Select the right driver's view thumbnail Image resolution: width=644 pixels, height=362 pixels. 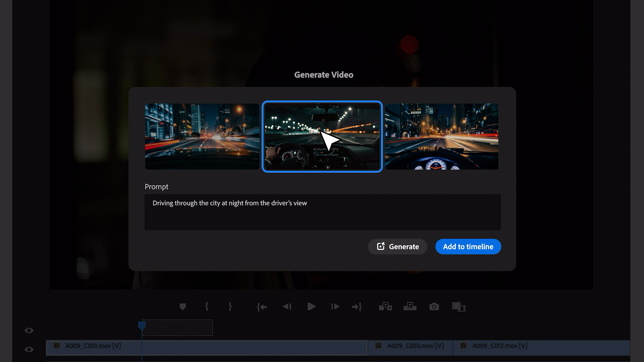441,136
